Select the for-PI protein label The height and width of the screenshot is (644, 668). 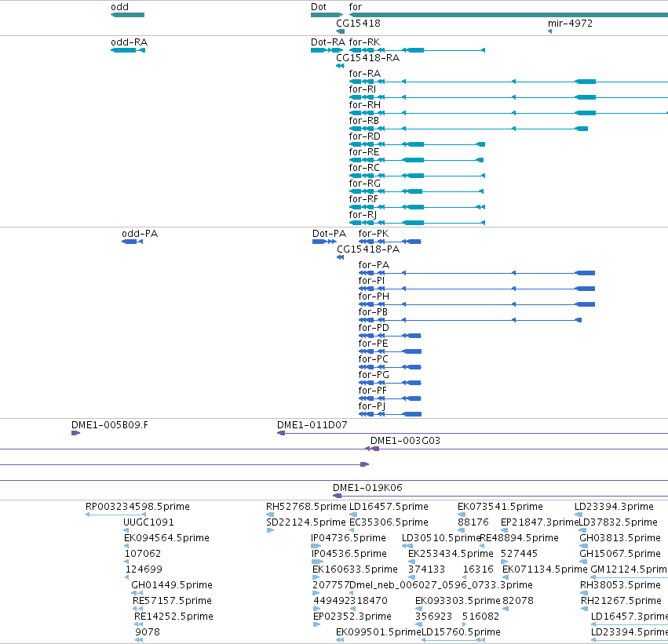pos(371,281)
